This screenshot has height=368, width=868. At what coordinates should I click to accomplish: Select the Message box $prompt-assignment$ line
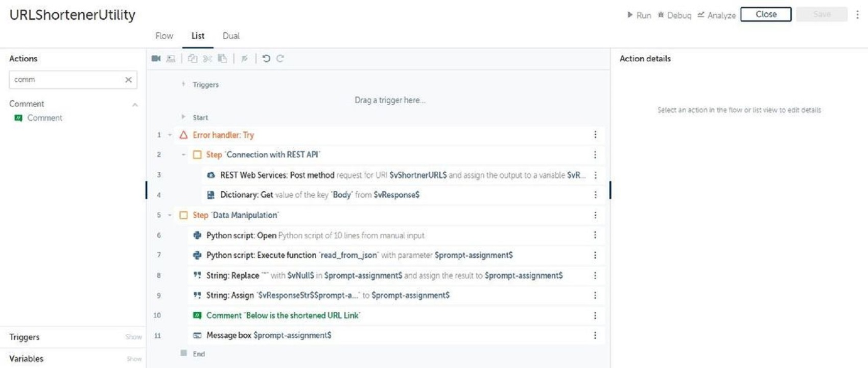tap(396, 335)
